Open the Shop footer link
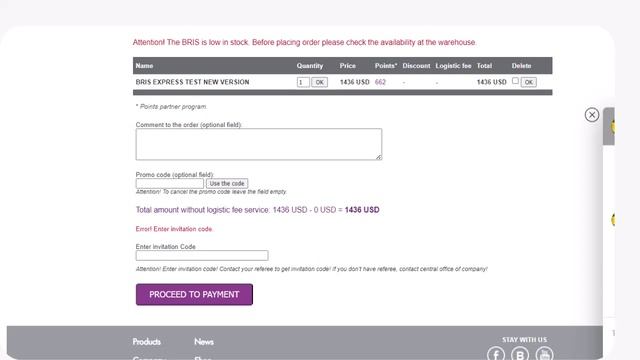Screen dimensions: 640x360 (x=203, y=358)
